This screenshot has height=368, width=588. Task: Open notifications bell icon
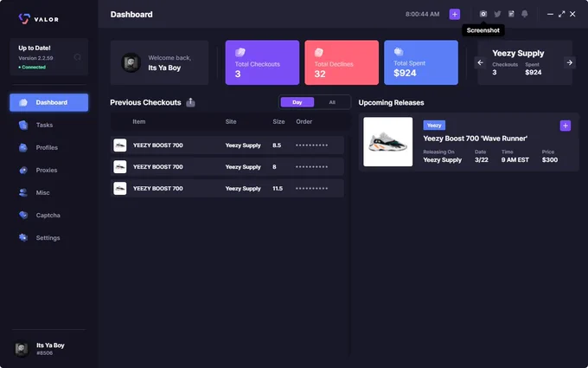coord(525,14)
